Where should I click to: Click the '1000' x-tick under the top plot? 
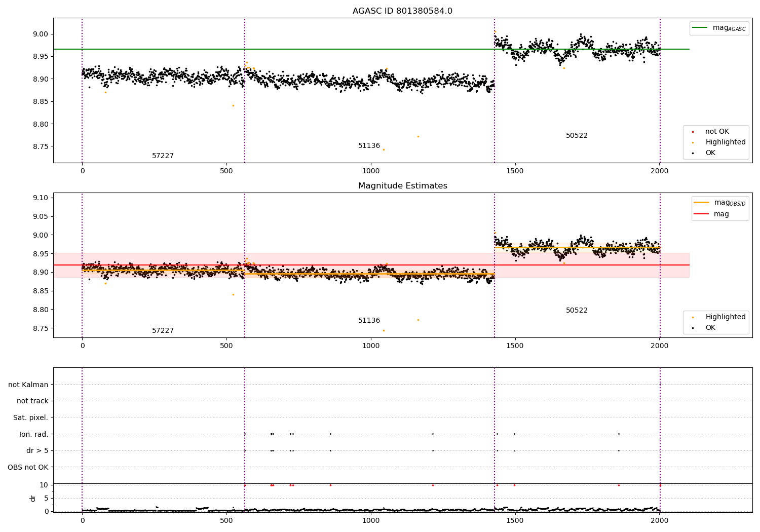click(x=371, y=171)
